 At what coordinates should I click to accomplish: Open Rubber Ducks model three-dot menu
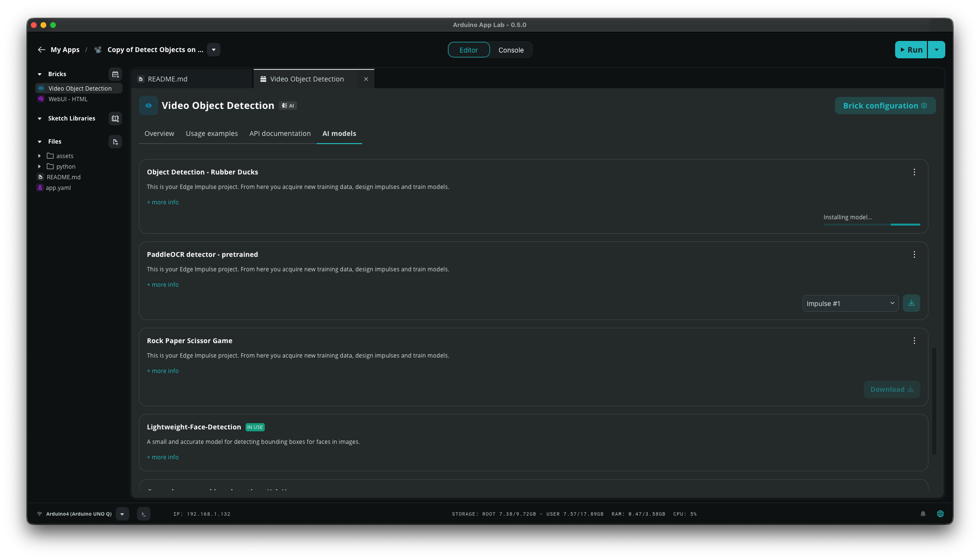coord(914,172)
